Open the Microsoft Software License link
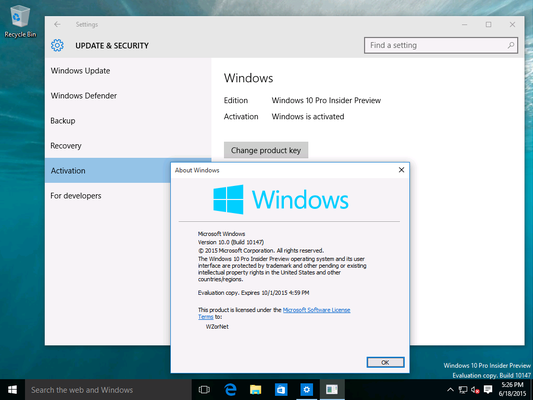Screen dimensions: 533x400 [316, 310]
